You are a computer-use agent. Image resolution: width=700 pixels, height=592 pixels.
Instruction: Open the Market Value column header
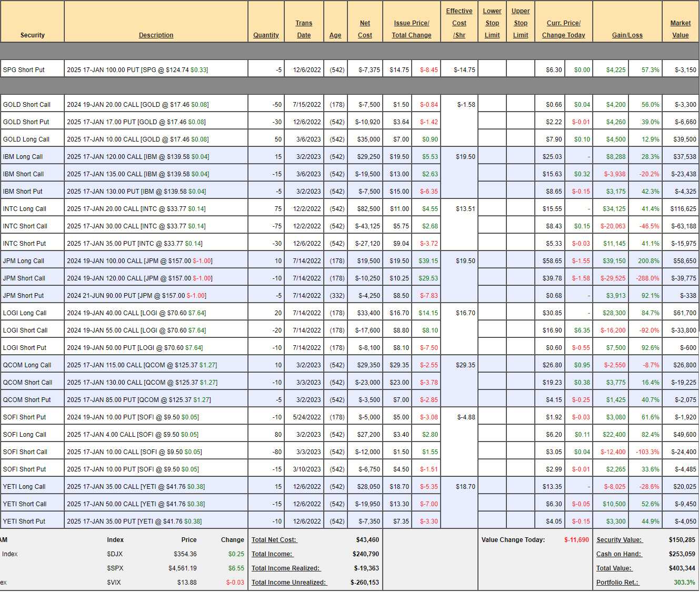(680, 29)
